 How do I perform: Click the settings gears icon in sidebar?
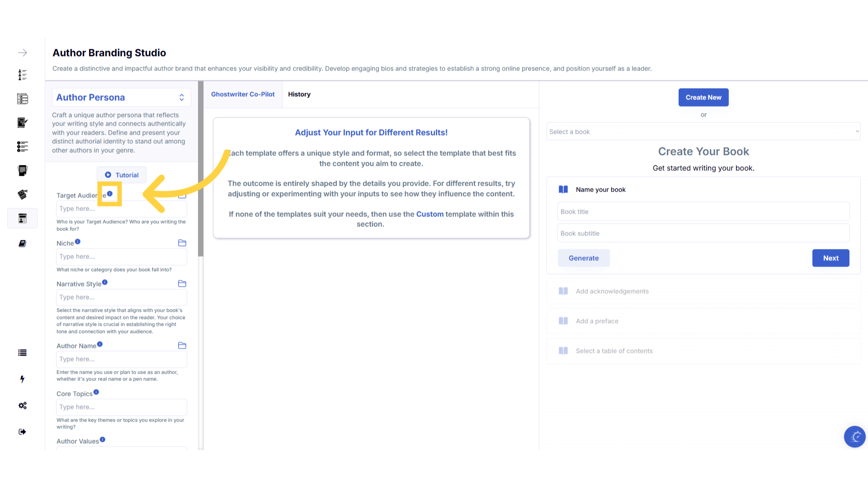point(23,406)
